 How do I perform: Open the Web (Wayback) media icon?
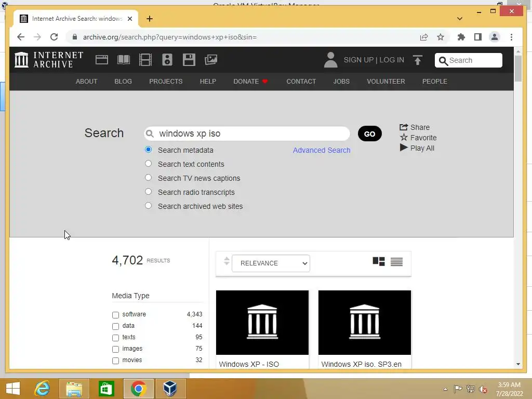[x=101, y=60]
